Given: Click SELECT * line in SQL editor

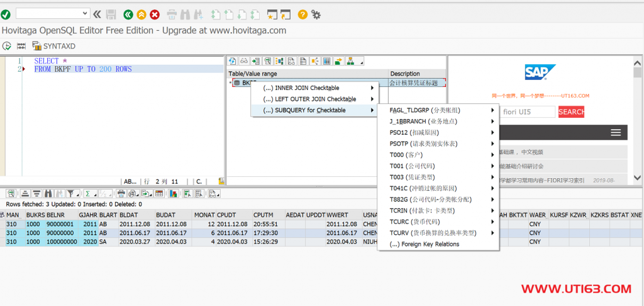Looking at the screenshot, I should [50, 61].
